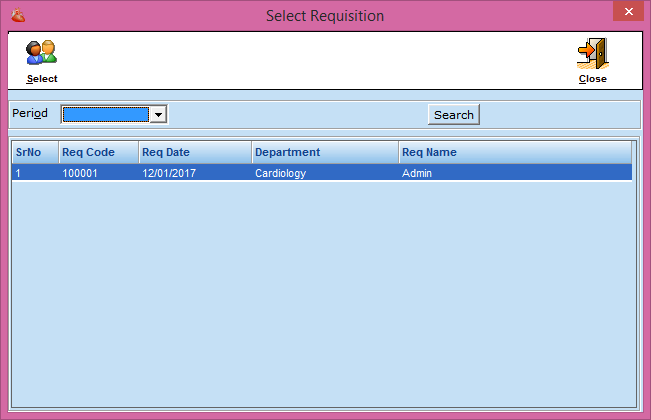Click inside the Period combo box field
651x420 pixels.
105,115
